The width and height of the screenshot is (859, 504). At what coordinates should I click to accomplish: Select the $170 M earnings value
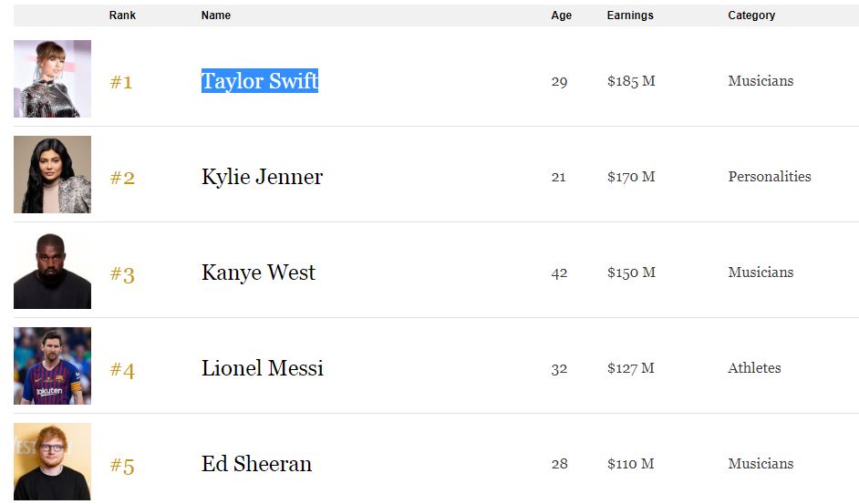pos(631,177)
